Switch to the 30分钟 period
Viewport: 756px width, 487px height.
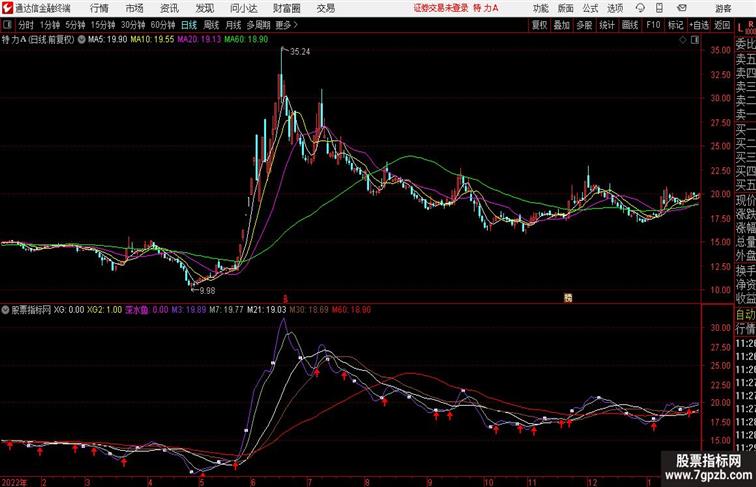tap(133, 25)
